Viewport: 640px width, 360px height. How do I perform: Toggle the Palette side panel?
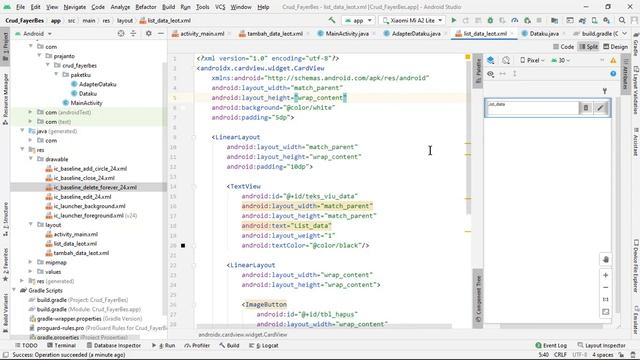coord(478,71)
